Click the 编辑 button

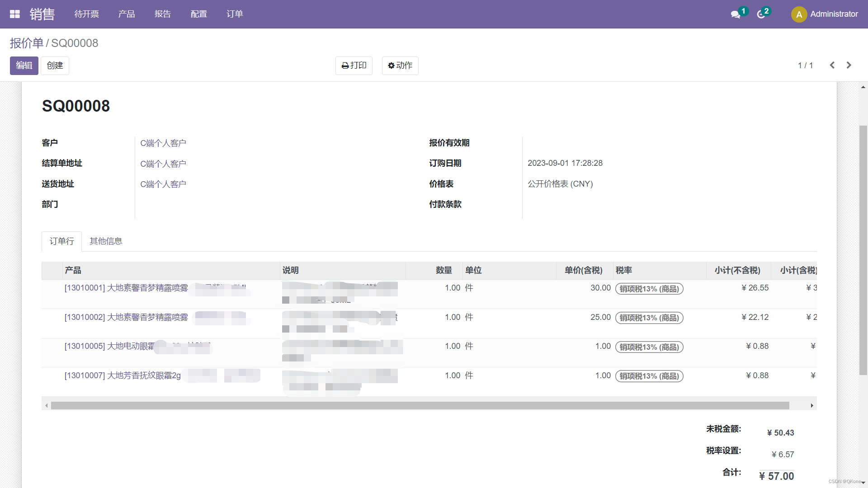click(x=24, y=66)
